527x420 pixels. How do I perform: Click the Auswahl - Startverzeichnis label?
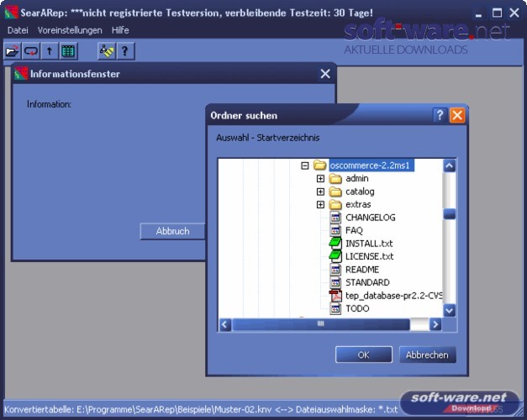(x=268, y=138)
